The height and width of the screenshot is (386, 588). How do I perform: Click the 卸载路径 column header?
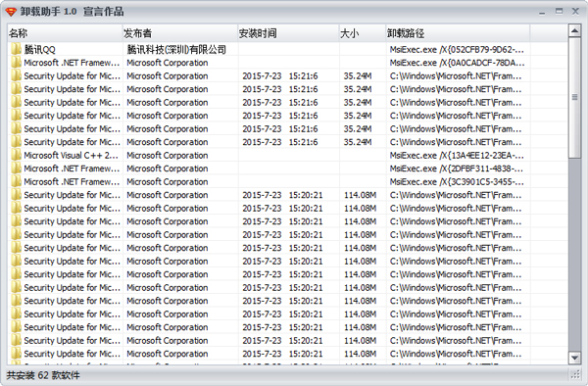pos(458,33)
